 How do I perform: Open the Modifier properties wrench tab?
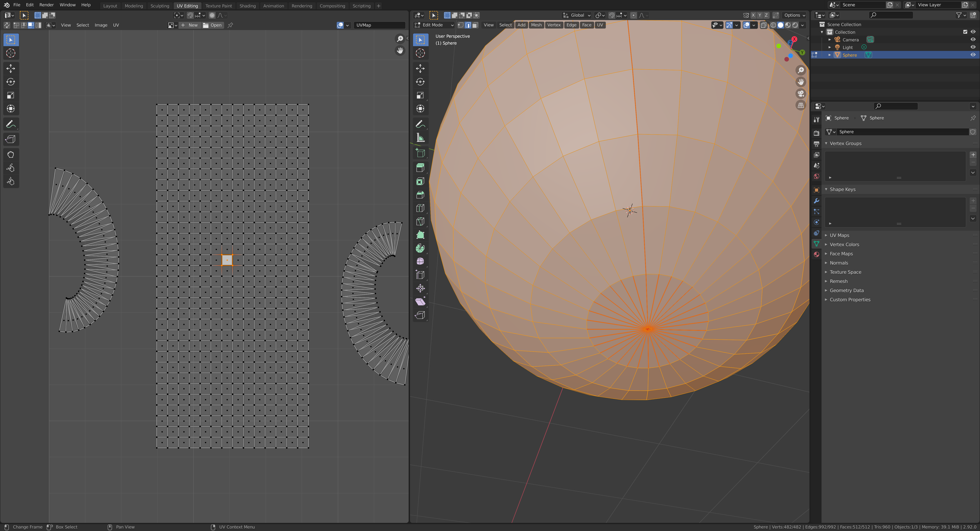click(x=816, y=201)
